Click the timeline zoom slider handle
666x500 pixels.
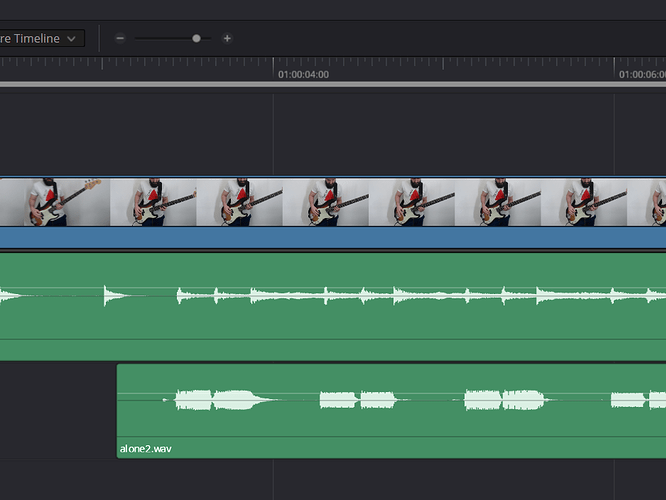click(196, 38)
